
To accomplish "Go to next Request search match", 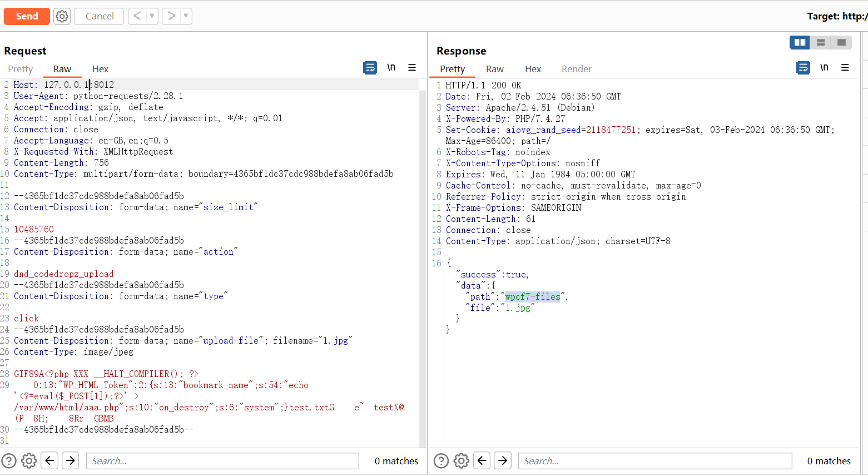I will (70, 460).
